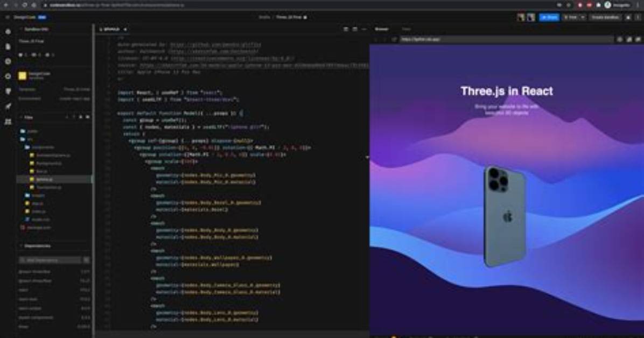Open package.json file
Image resolution: width=644 pixels, height=338 pixels.
36,228
